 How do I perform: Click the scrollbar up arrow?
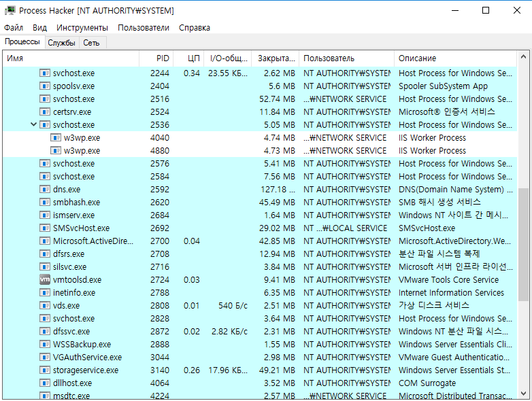[523, 57]
